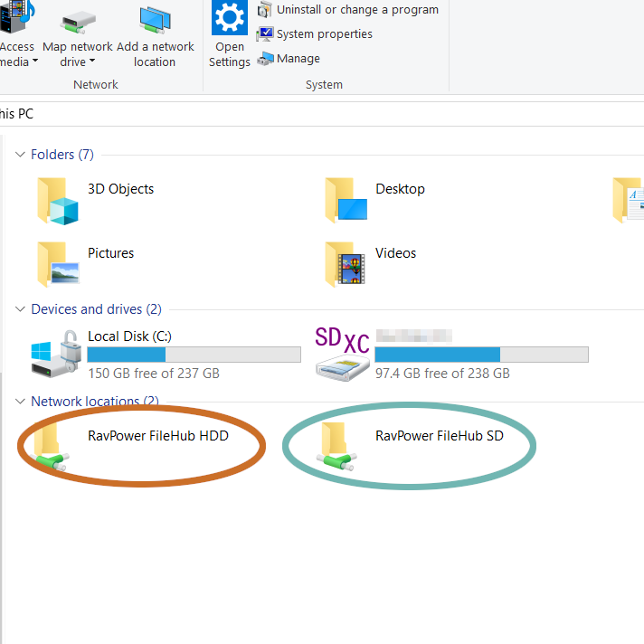This screenshot has width=644, height=644.
Task: Click the Local Disk (C:) label
Action: pos(129,336)
